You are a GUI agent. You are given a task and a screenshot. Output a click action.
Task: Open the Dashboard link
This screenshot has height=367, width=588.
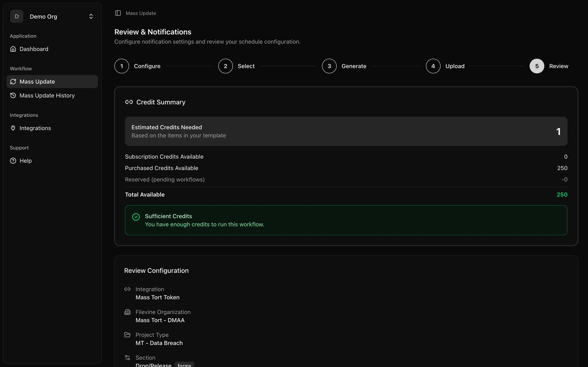click(x=34, y=49)
